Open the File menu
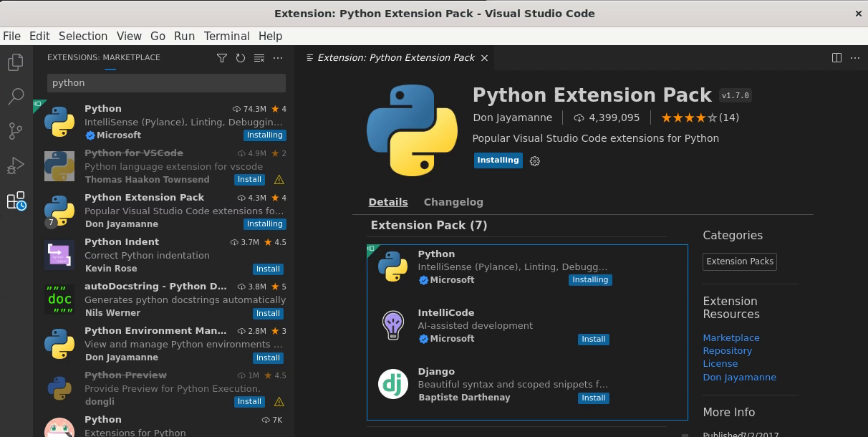This screenshot has width=868, height=437. point(11,36)
